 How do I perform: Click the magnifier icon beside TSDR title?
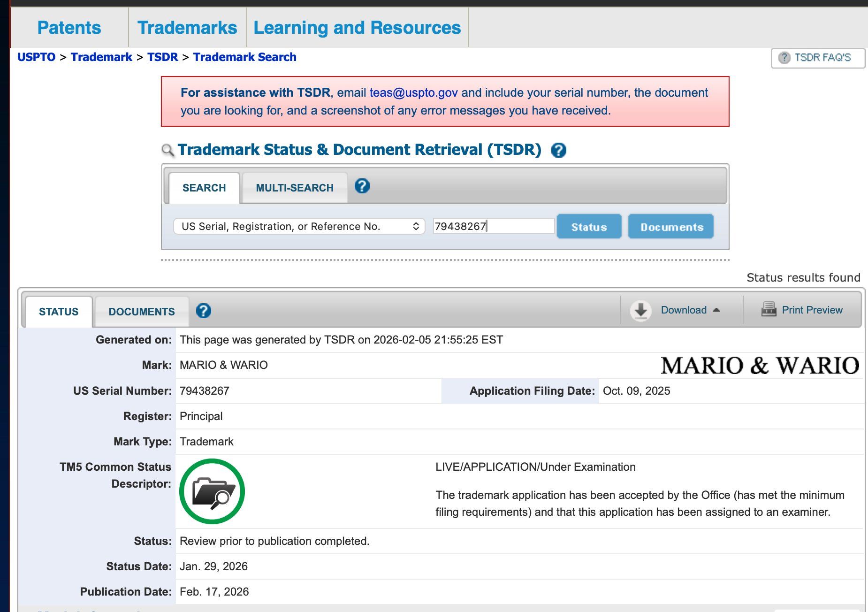(x=168, y=150)
